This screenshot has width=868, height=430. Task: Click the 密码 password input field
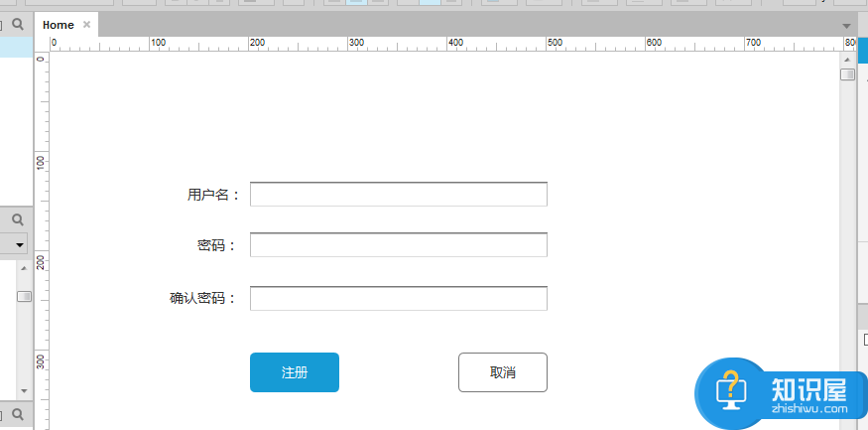coord(398,245)
